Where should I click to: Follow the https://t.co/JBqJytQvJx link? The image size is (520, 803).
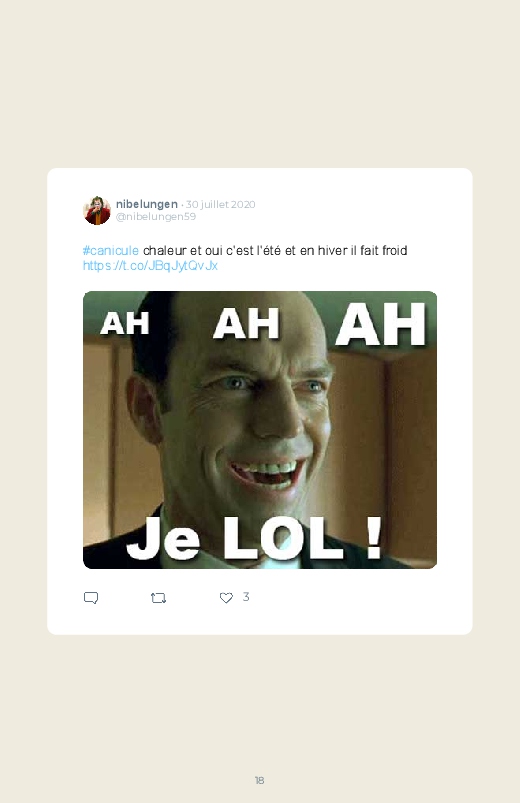coord(150,265)
